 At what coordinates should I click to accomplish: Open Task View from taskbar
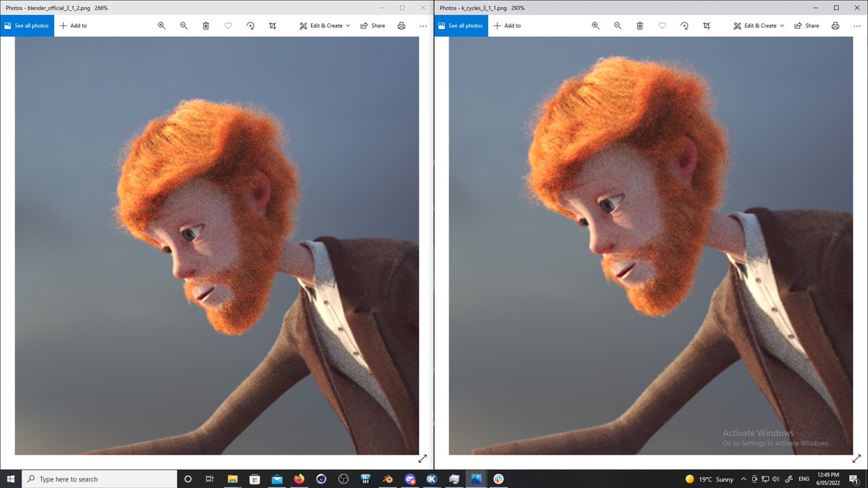pyautogui.click(x=210, y=479)
